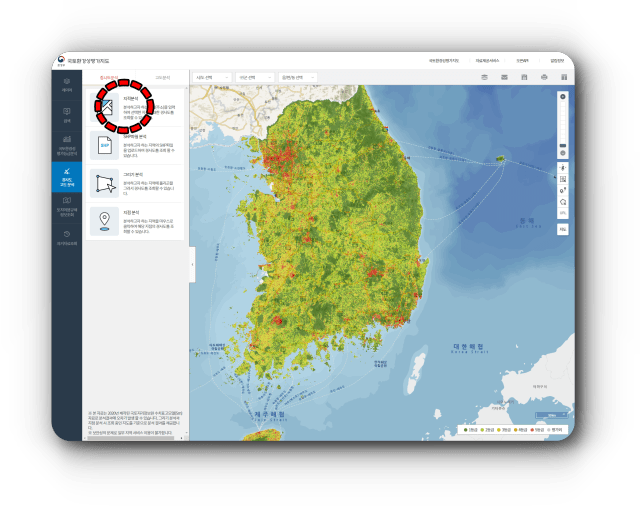This screenshot has height=506, width=640.
Task: Open the town/district selection dropdown
Action: point(298,78)
